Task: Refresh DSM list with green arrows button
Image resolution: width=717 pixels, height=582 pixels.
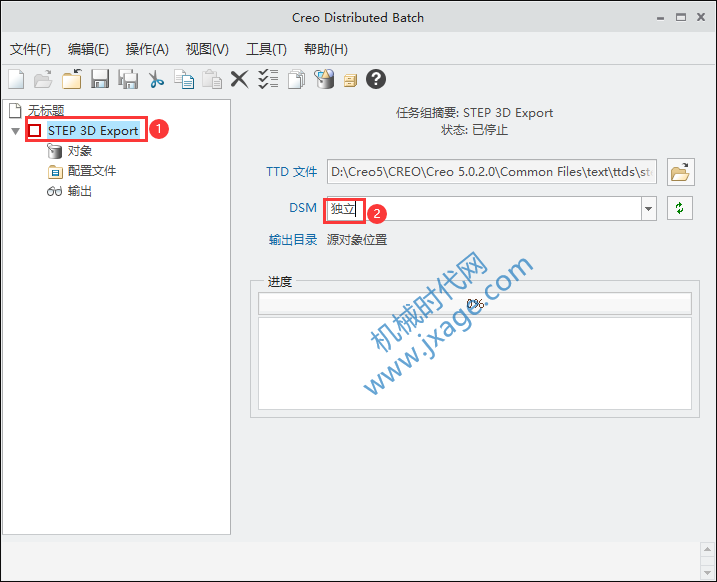Action: [x=680, y=208]
